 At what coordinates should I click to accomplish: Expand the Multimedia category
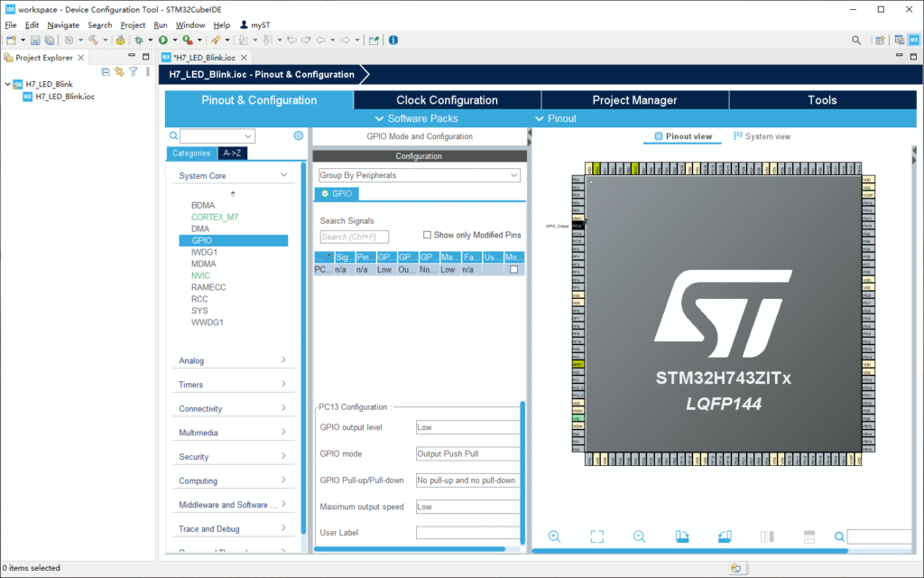tap(284, 433)
